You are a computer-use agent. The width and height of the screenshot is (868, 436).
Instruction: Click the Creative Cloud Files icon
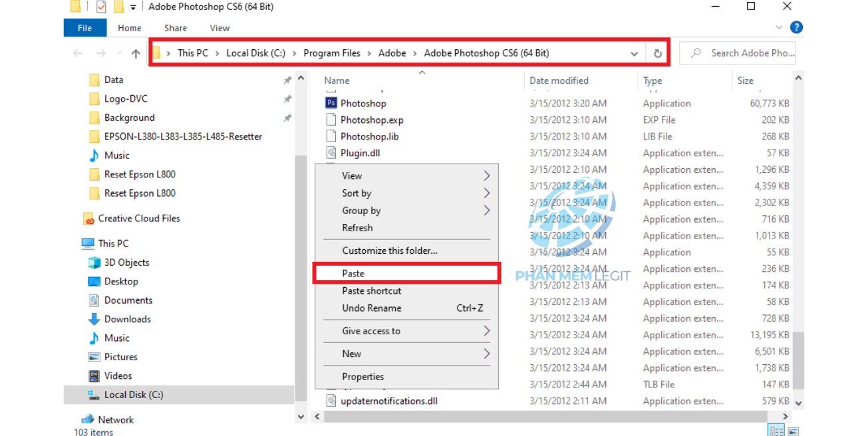click(x=88, y=219)
